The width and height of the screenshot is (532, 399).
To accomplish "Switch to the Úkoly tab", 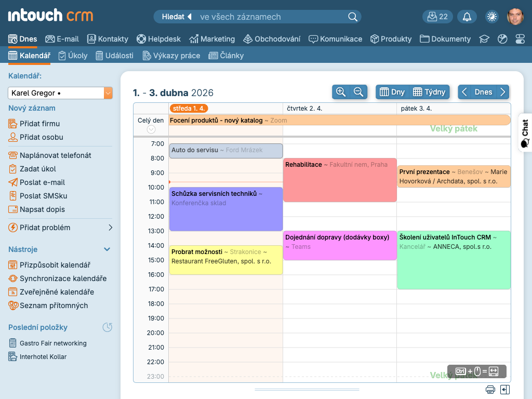I will (73, 56).
